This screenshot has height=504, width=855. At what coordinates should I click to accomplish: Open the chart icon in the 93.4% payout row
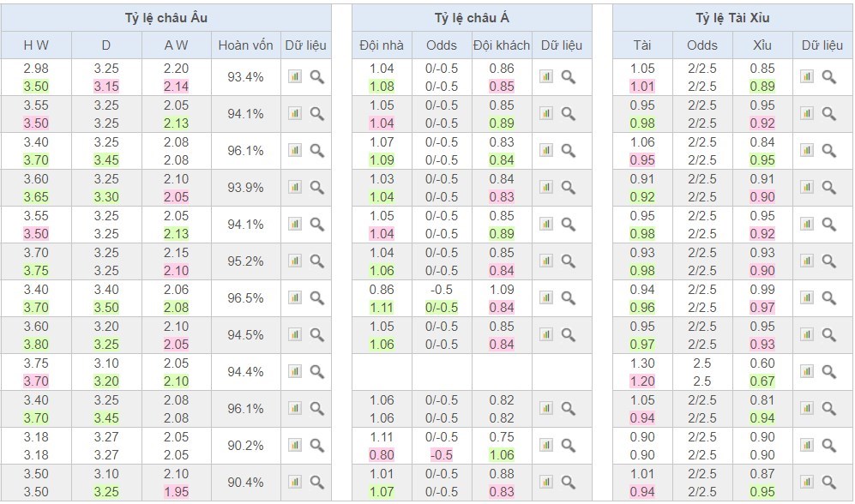pyautogui.click(x=295, y=77)
